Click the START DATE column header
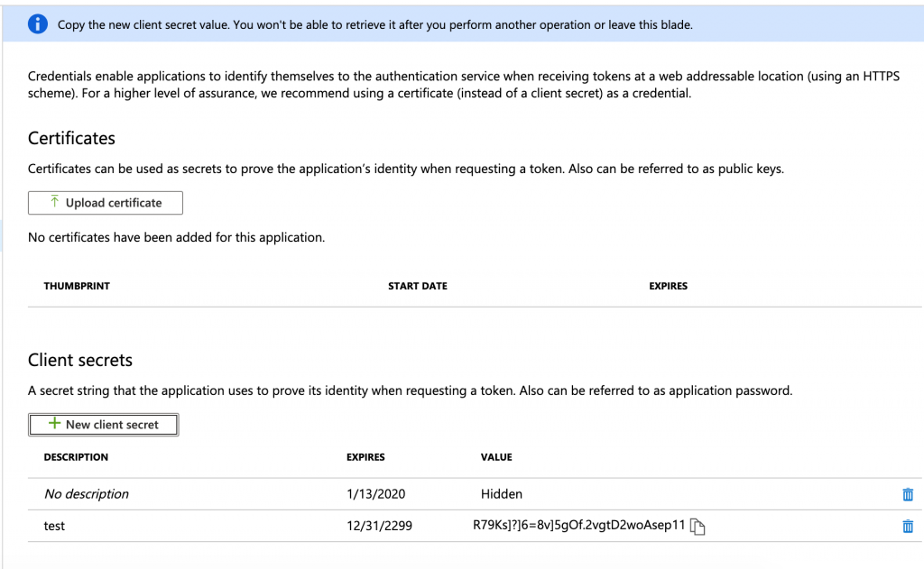This screenshot has height=569, width=924. [417, 286]
